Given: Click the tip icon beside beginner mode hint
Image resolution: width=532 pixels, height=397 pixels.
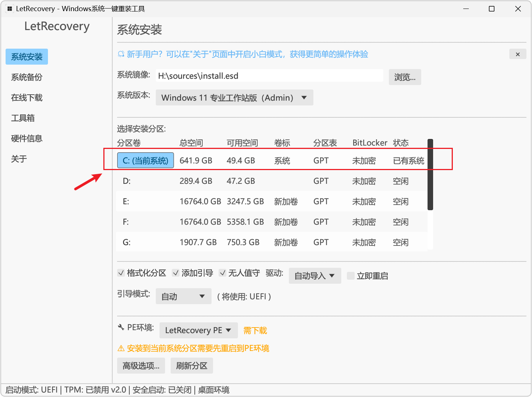Looking at the screenshot, I should tap(121, 54).
